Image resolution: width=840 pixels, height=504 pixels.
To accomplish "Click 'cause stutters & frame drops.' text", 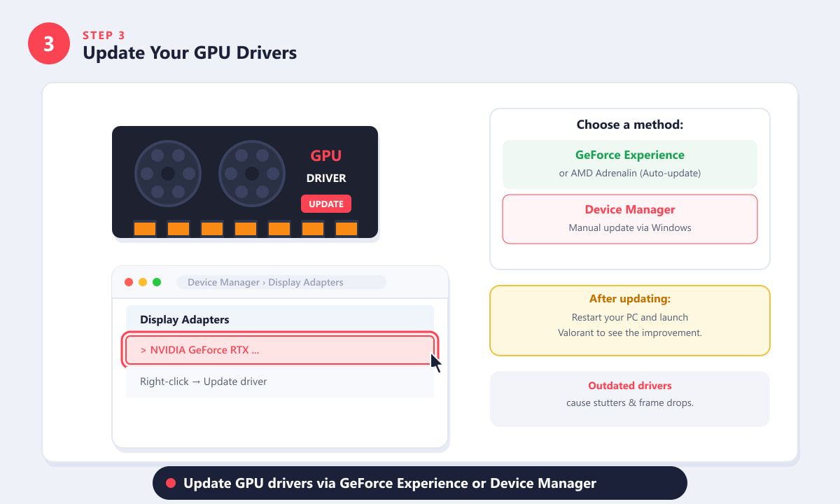I will 630,402.
